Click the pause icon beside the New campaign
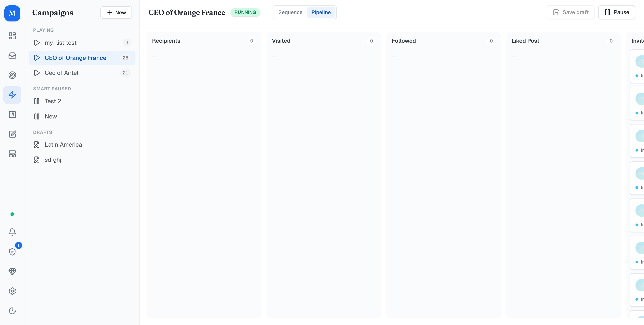The height and width of the screenshot is (325, 644). [x=37, y=116]
